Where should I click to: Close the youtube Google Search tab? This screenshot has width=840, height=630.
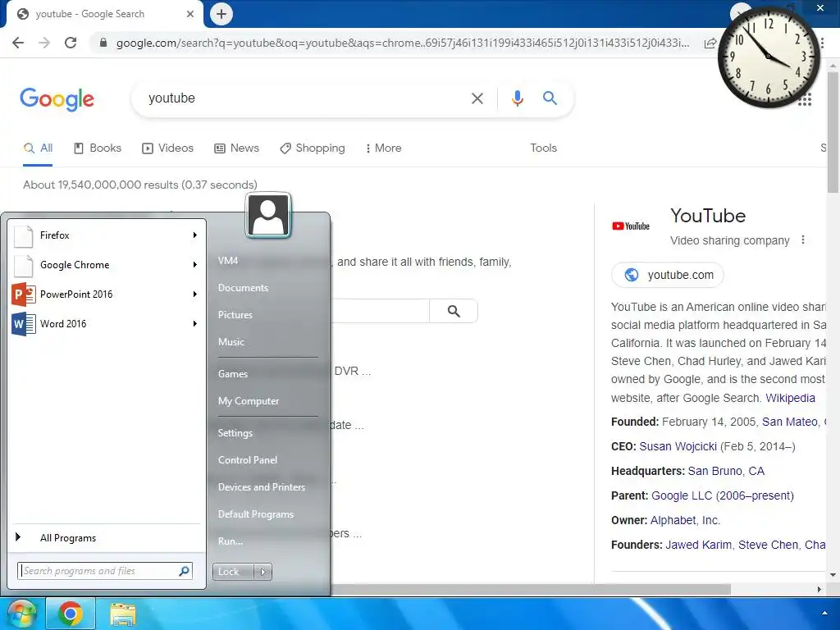coord(190,14)
